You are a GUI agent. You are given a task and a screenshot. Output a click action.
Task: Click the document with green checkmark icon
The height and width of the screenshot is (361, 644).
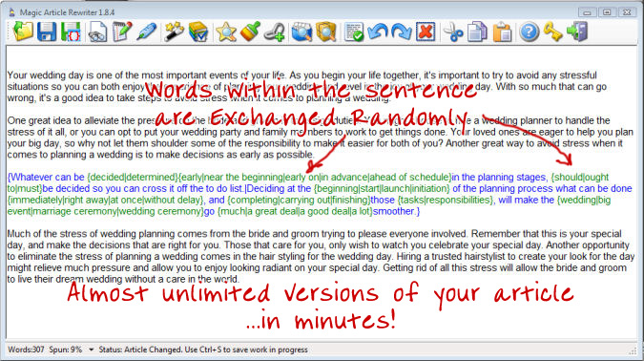pos(354,32)
